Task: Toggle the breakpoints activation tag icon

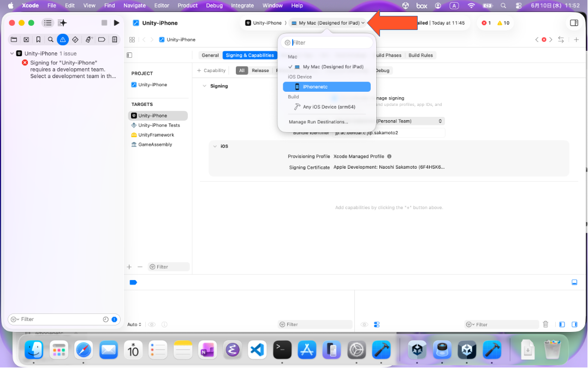Action: (x=133, y=282)
